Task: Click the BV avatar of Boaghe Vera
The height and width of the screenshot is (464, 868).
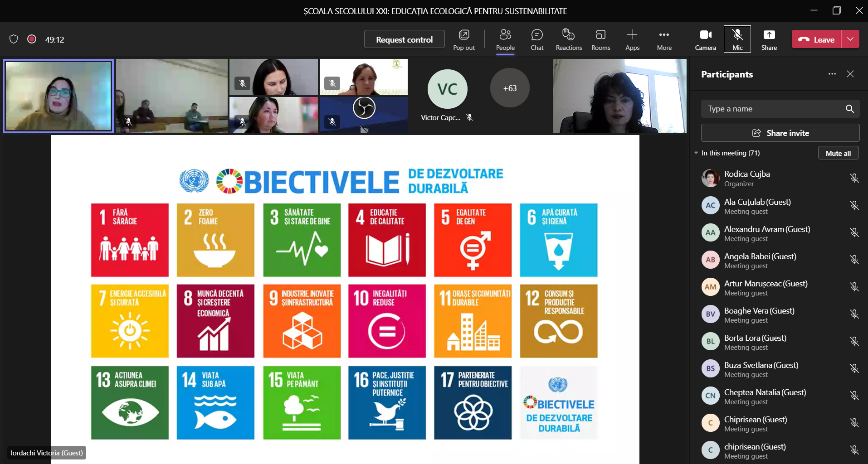Action: point(710,314)
